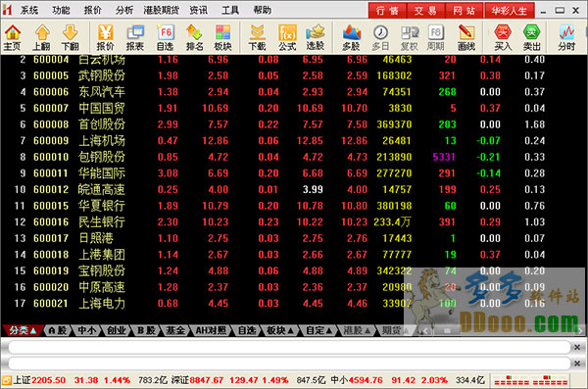Open the 工具 menu
588x389 pixels.
coord(230,10)
